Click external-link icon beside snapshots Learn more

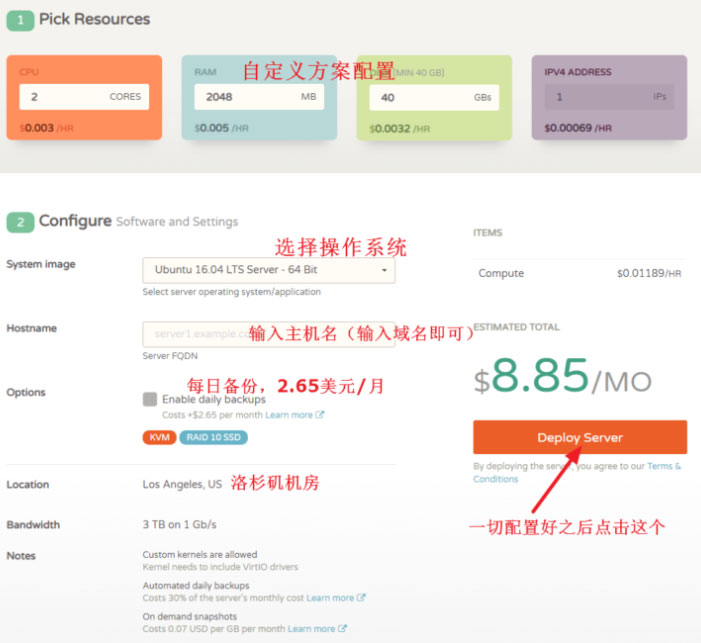point(343,629)
